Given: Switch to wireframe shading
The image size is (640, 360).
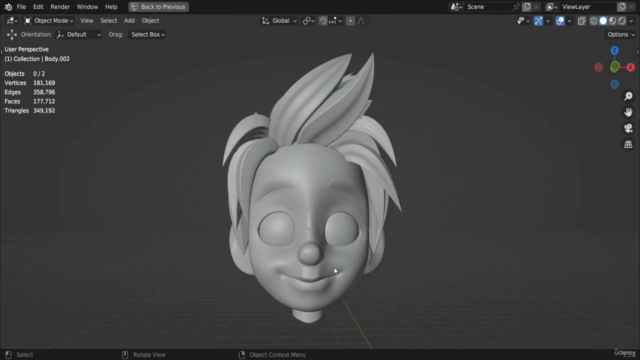Looking at the screenshot, I should [593, 21].
